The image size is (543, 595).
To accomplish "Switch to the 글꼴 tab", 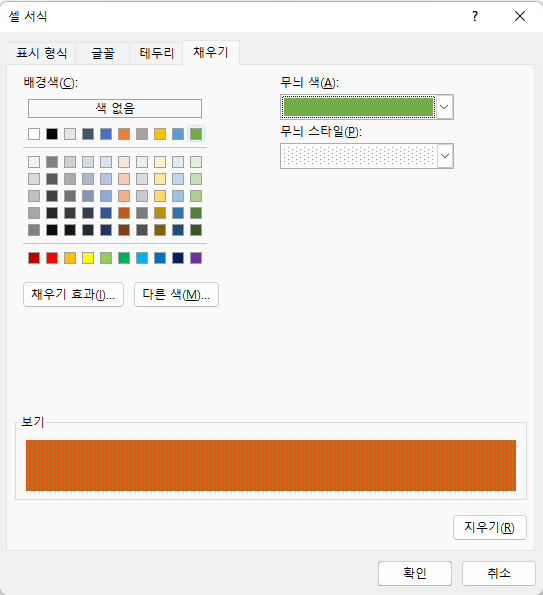I will point(103,53).
